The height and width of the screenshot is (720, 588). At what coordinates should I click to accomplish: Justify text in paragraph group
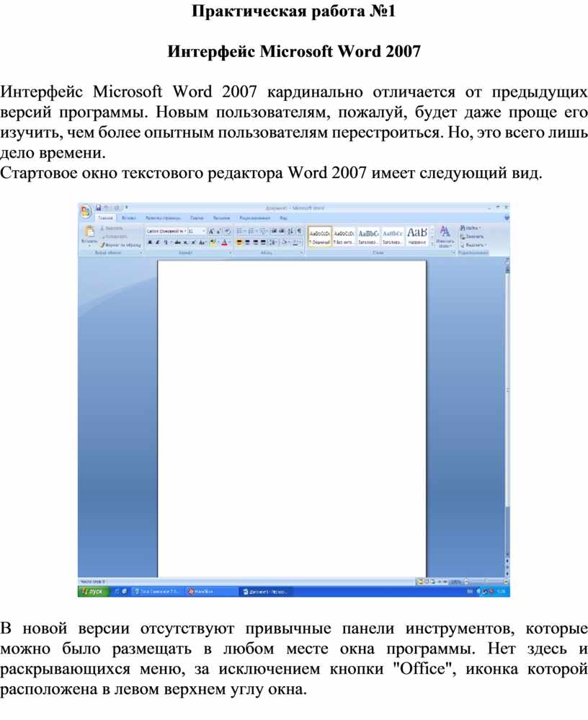(x=263, y=242)
